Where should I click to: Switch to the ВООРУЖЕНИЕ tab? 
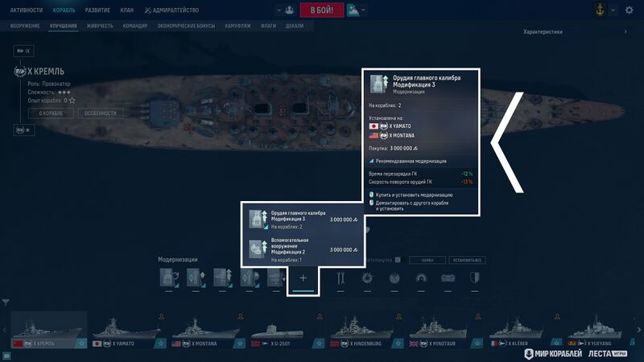point(25,26)
